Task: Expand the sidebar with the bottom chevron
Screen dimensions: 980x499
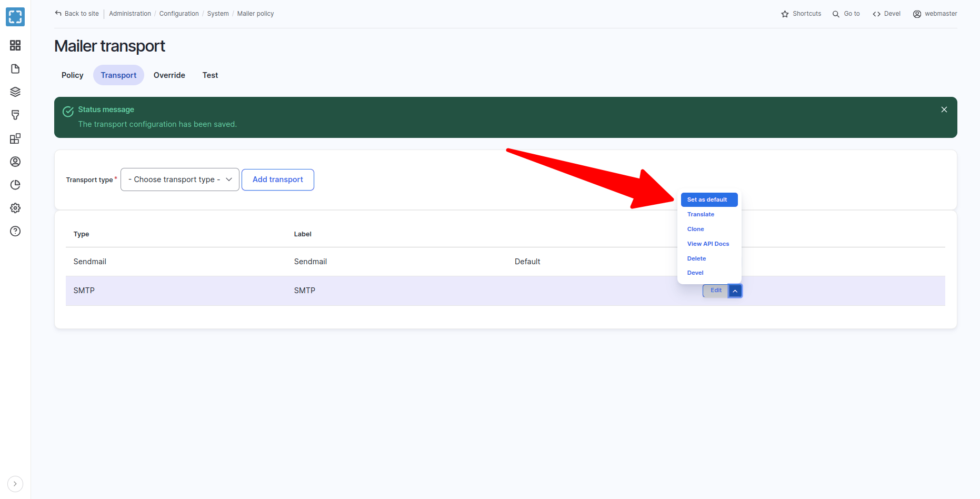Action: pos(15,484)
